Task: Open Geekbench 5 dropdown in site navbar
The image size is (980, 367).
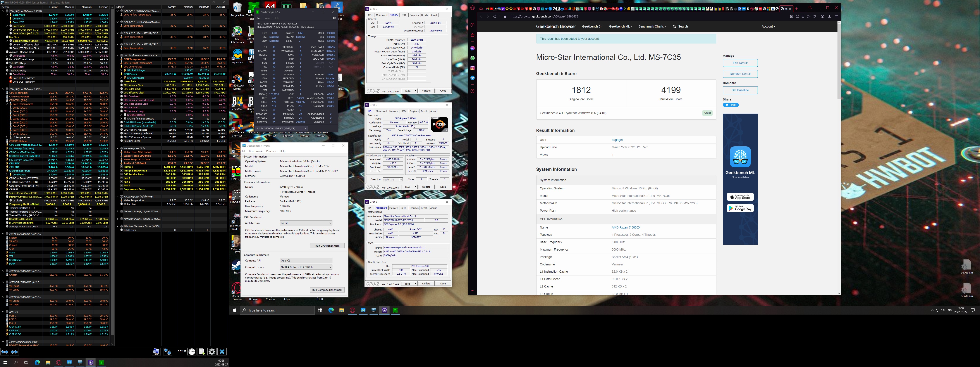Action: [x=592, y=27]
